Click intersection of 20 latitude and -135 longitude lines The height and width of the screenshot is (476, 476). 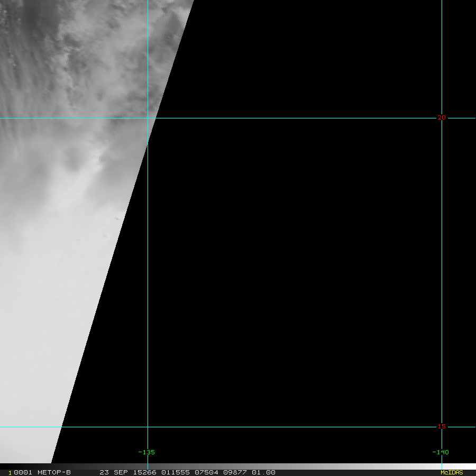point(148,118)
